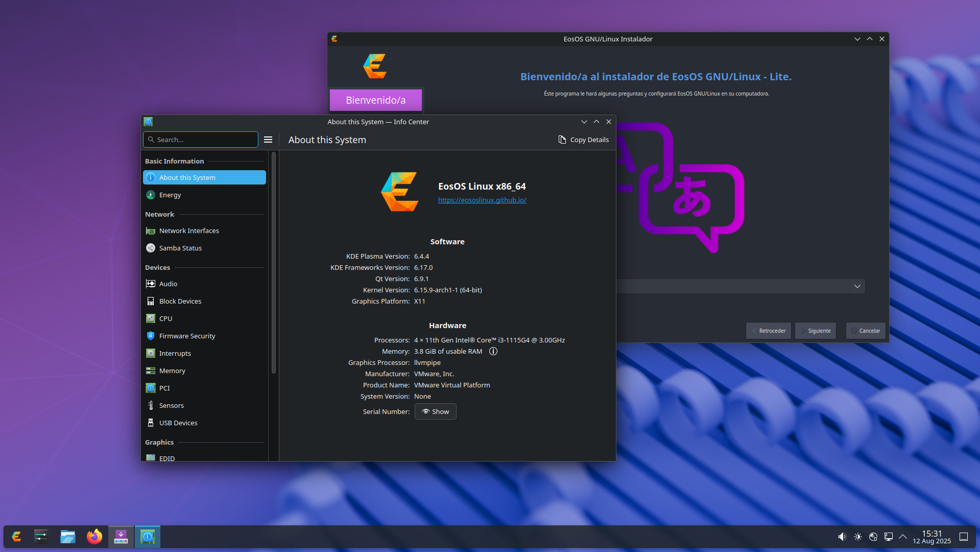The height and width of the screenshot is (552, 980).
Task: Open Network Interfaces details
Action: point(188,231)
